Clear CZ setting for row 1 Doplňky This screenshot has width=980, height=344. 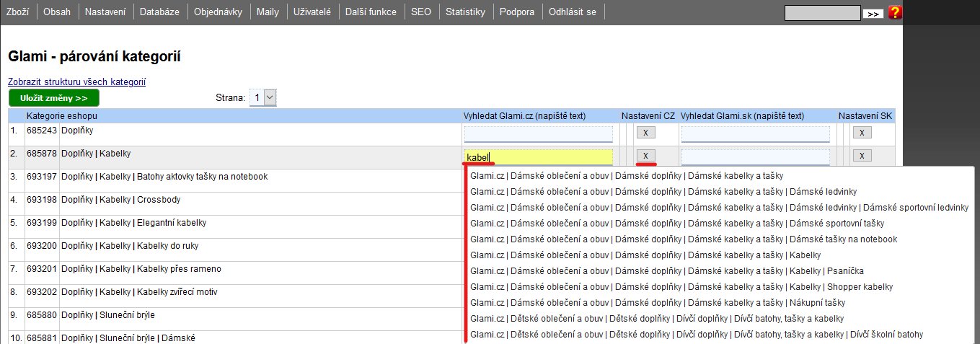coord(645,133)
